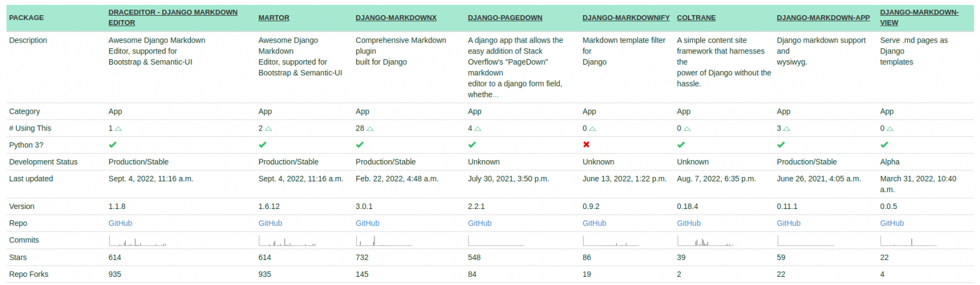Click the Python 3 checkmark under Coltrane
Screen dimensions: 980x285
tap(681, 145)
